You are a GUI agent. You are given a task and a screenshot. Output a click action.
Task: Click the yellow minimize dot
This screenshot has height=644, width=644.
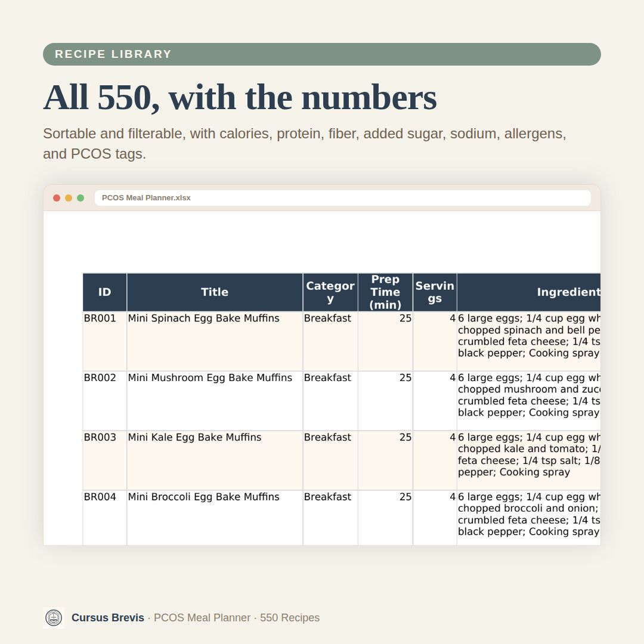[69, 198]
